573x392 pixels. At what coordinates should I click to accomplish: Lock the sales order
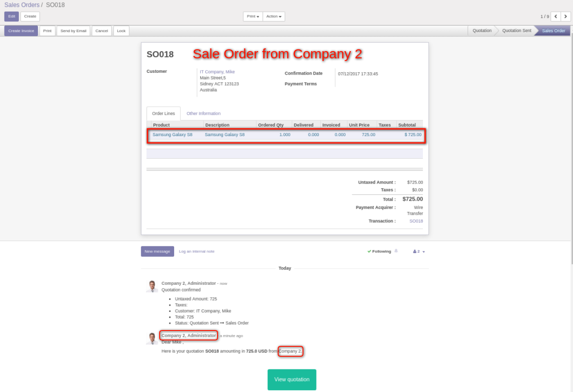tap(121, 31)
